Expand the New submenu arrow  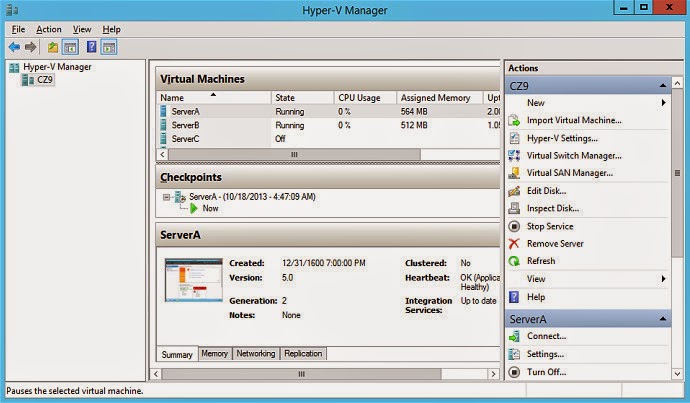[663, 103]
